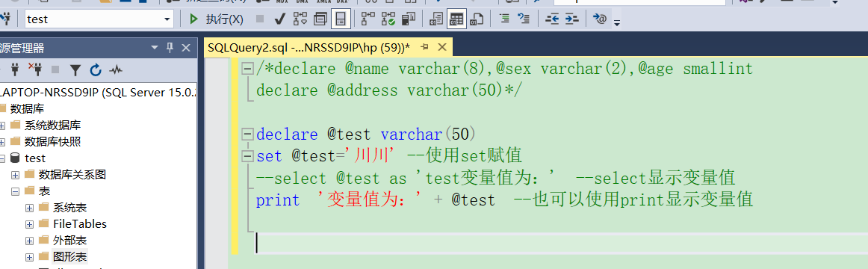This screenshot has width=868, height=269.
Task: Expand the 图形表 node
Action: (x=29, y=257)
